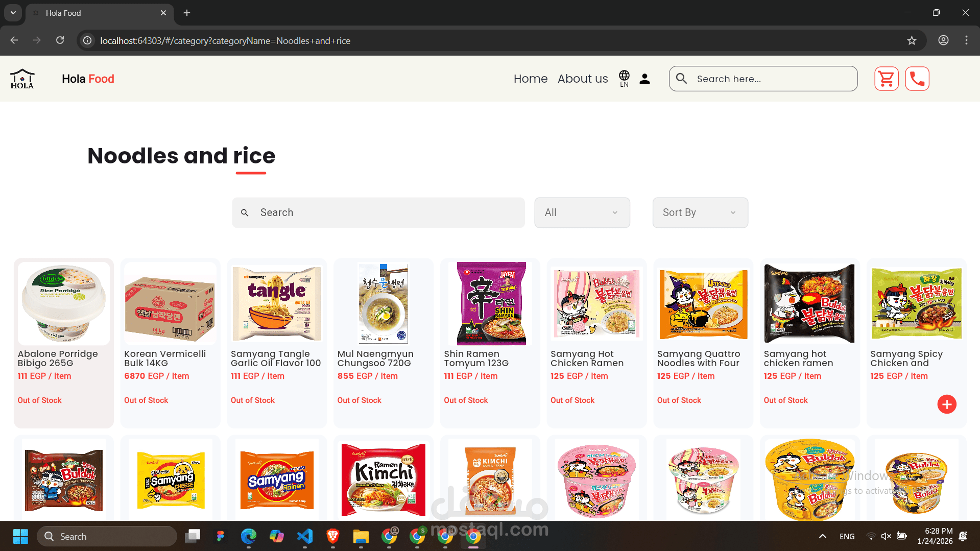Screen dimensions: 980x551
Task: Open Samyang Quattro Noodles product image
Action: 703,303
